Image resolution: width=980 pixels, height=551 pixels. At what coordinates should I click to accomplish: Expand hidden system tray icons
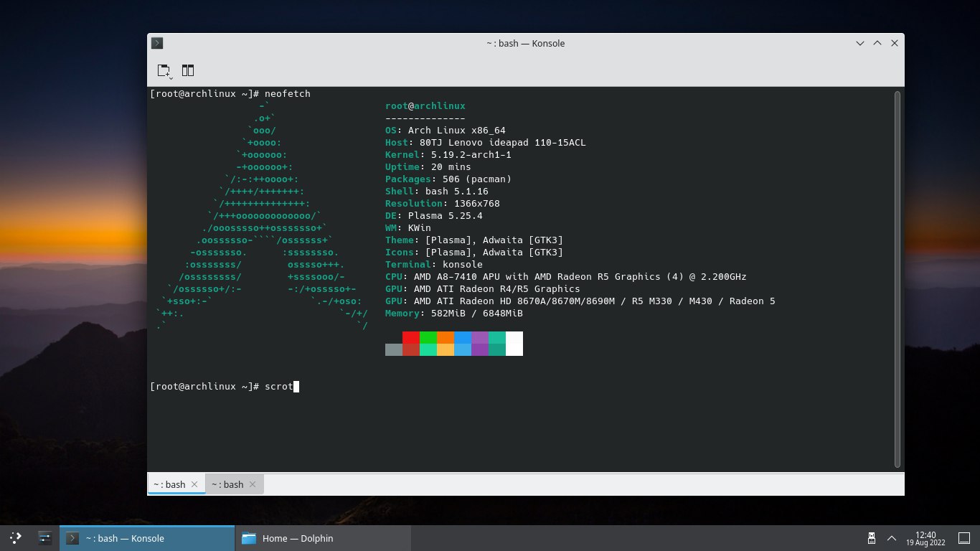(x=892, y=538)
